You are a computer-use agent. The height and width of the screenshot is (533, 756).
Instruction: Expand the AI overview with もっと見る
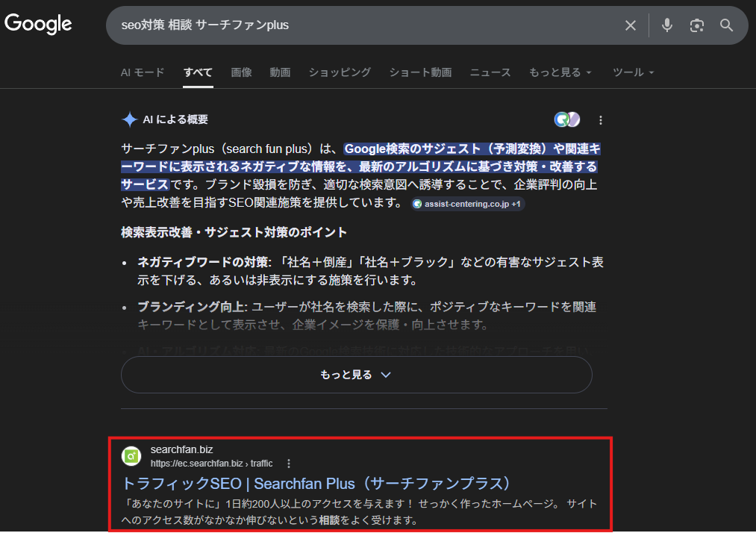[x=357, y=374]
